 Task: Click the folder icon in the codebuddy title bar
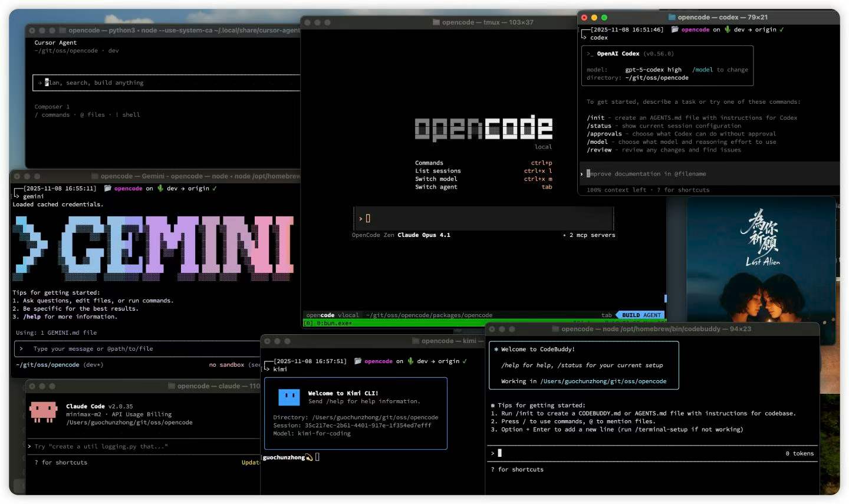555,329
